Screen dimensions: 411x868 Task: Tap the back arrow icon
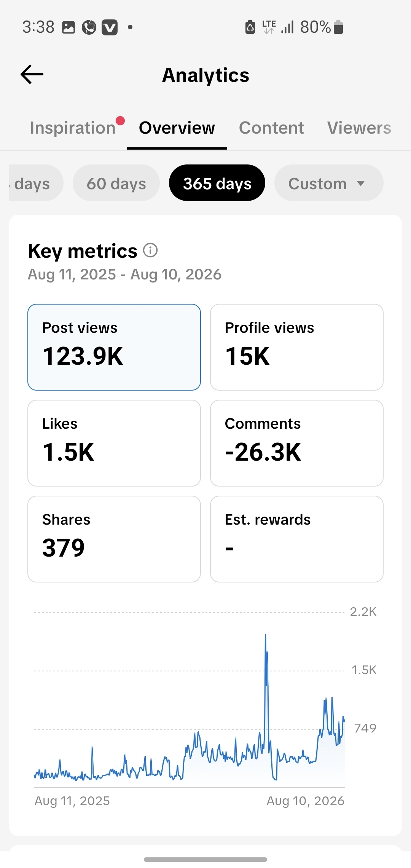32,74
